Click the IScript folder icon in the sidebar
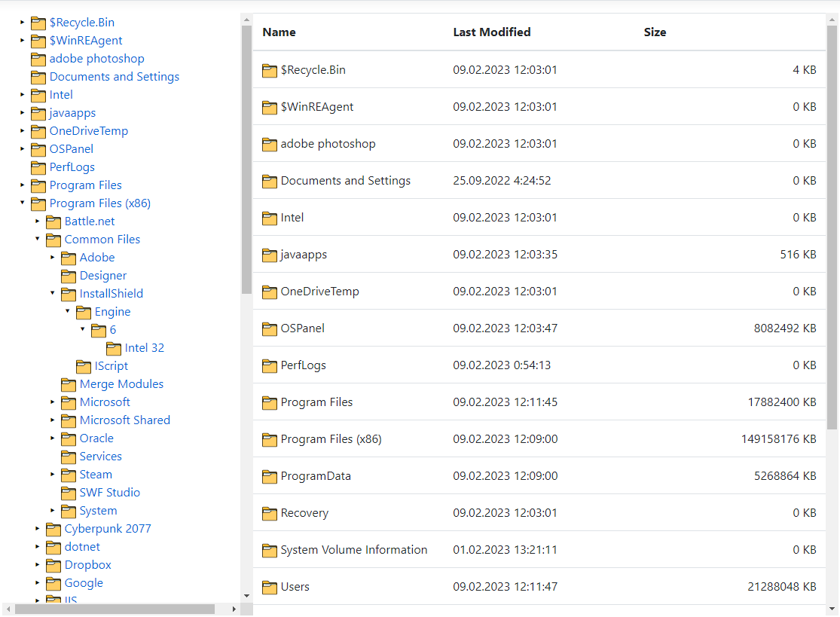 click(x=84, y=365)
